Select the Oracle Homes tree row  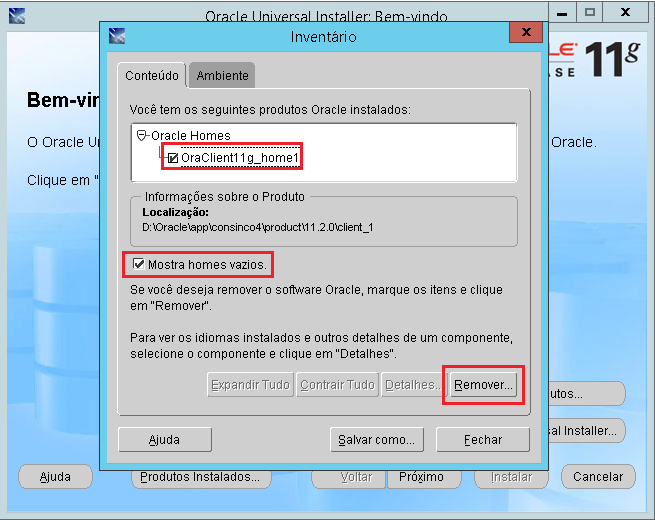191,135
